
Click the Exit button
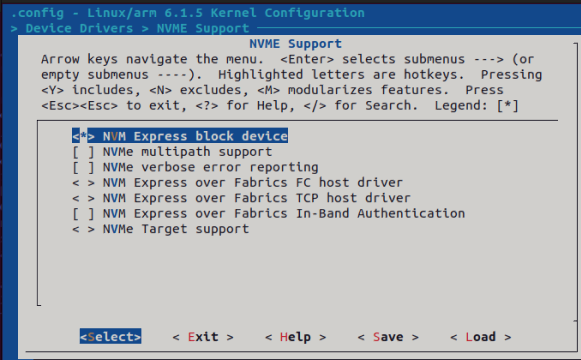click(203, 337)
